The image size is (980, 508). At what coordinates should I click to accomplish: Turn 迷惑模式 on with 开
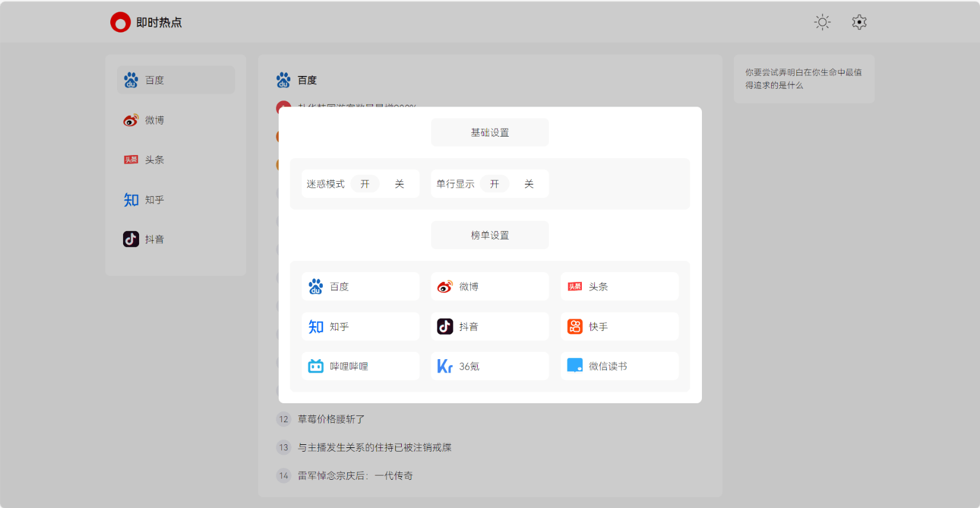point(365,184)
